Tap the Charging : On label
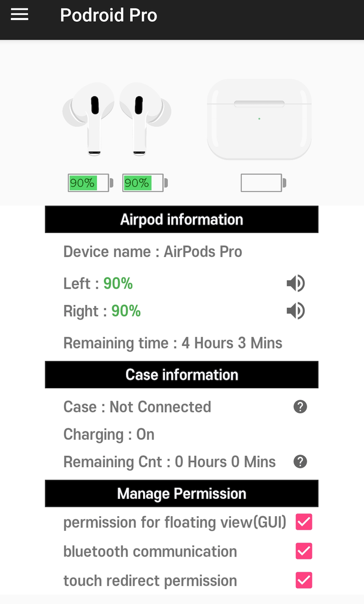 coord(109,434)
